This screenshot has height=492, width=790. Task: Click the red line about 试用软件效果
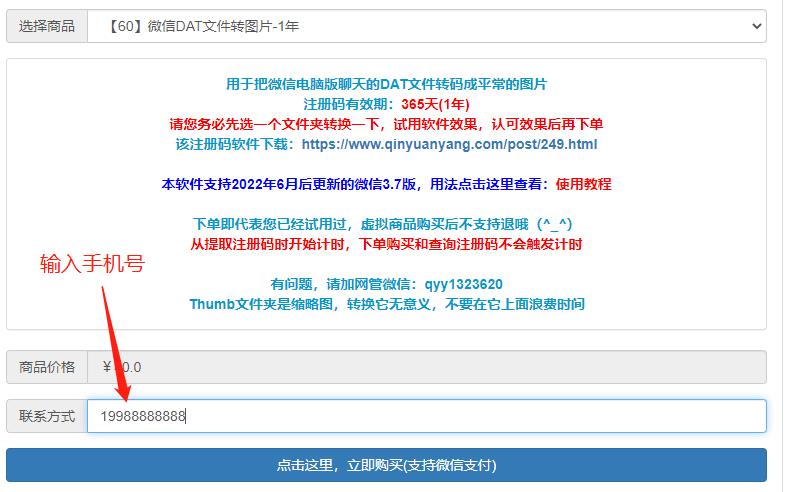click(386, 124)
